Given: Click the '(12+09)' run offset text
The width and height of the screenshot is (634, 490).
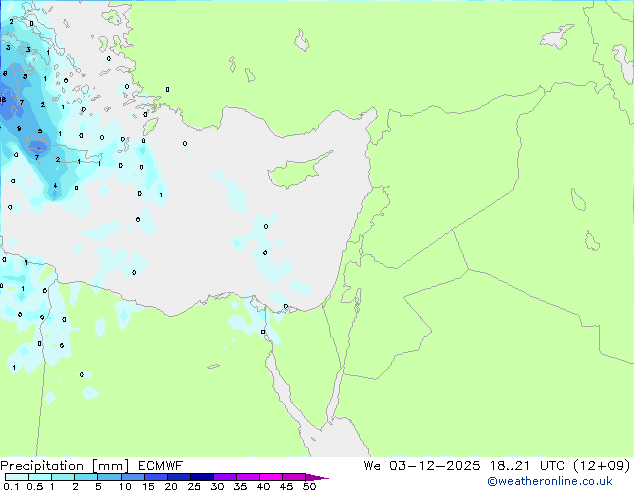Looking at the screenshot, I should point(602,466).
